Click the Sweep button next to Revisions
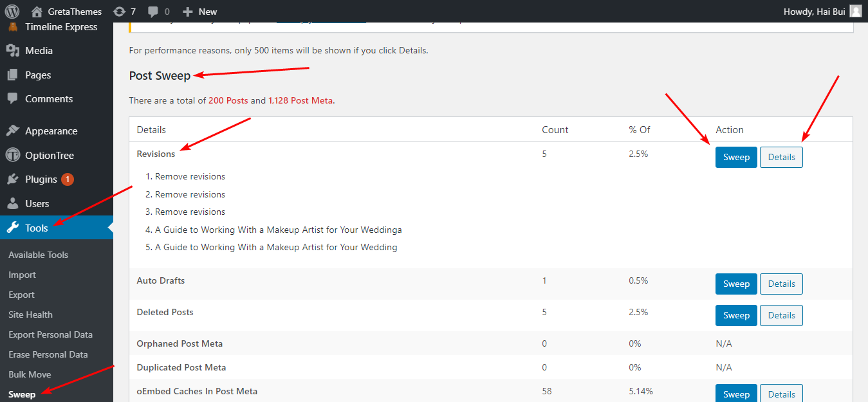 point(736,156)
